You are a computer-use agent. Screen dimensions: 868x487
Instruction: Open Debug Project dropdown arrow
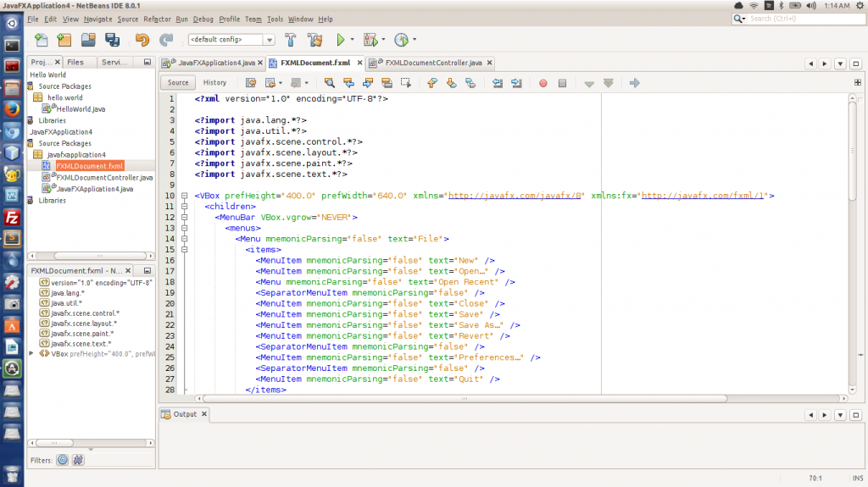point(383,40)
